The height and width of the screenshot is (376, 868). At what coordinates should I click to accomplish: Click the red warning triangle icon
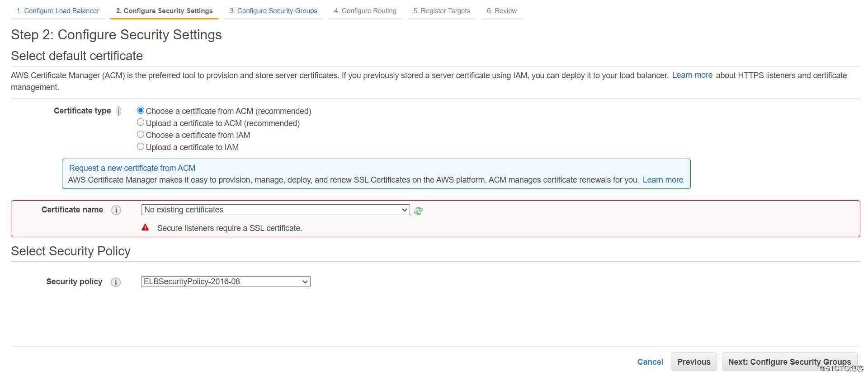145,227
